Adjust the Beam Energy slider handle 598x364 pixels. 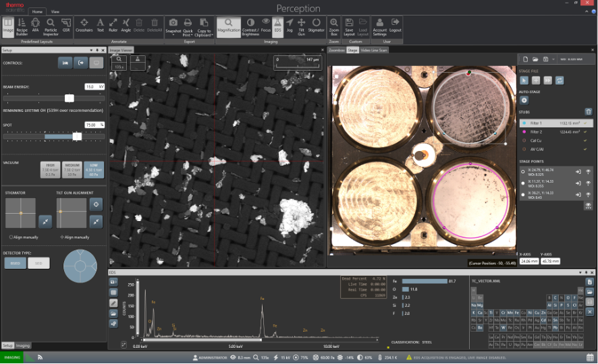pos(70,98)
